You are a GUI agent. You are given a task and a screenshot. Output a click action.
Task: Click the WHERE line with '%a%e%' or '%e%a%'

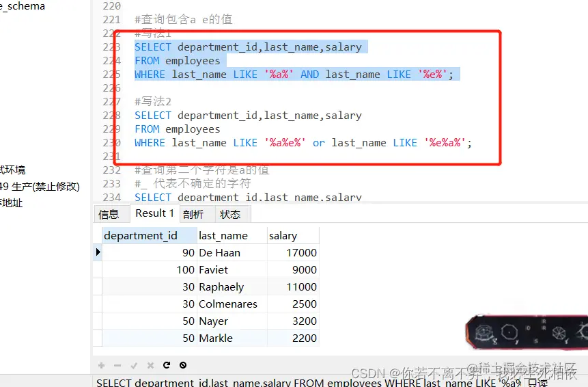click(303, 143)
